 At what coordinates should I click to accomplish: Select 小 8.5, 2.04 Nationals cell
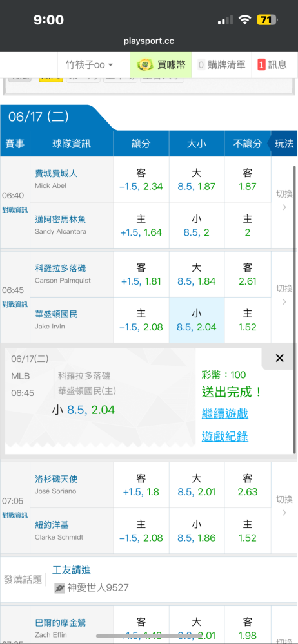[197, 320]
